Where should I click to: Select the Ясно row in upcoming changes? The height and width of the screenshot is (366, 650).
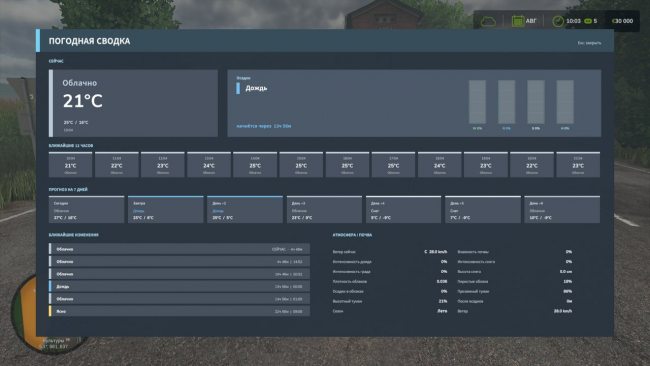[179, 311]
